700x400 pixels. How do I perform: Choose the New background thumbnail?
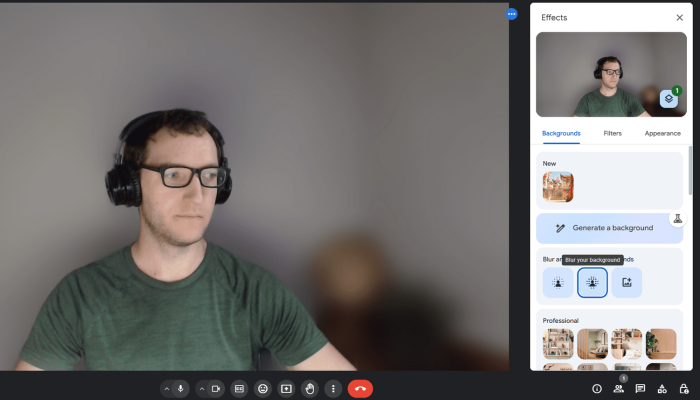558,187
